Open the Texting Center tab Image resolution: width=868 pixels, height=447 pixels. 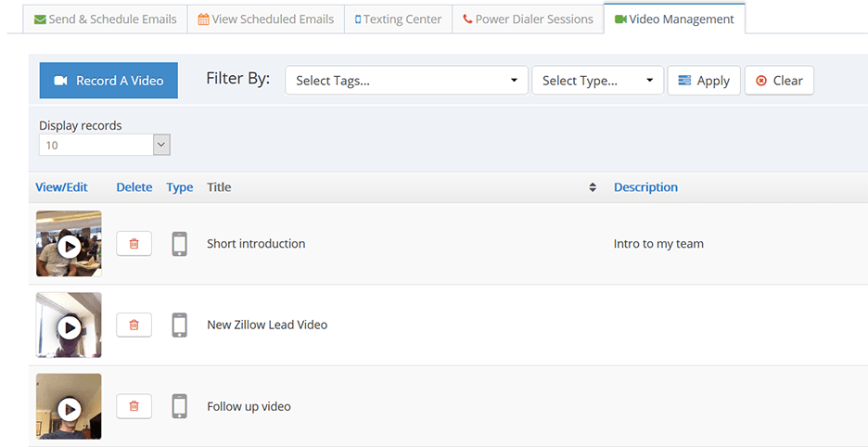(x=398, y=19)
